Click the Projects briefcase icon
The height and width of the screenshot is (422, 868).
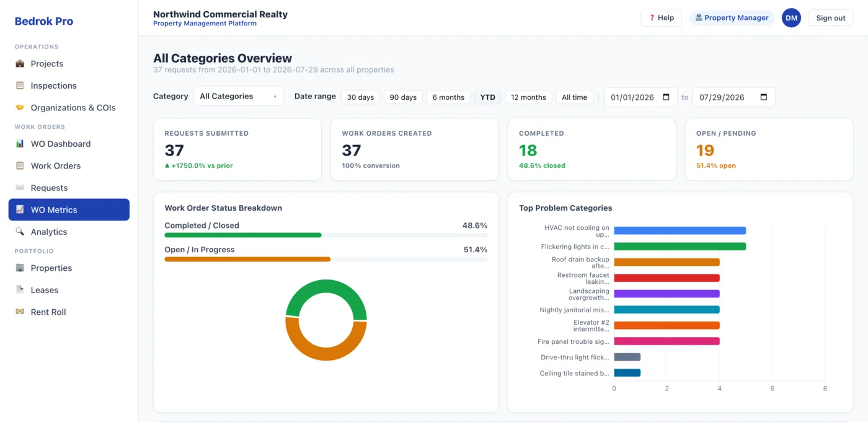point(20,64)
